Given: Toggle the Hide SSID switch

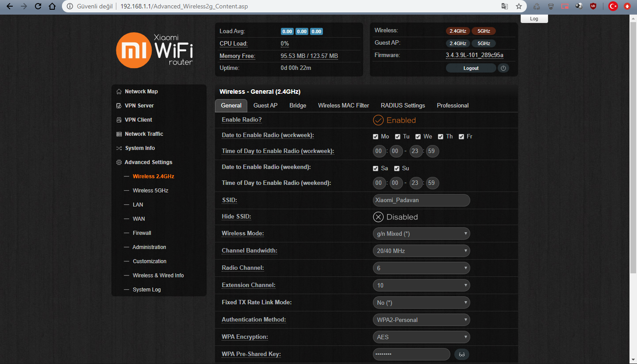Looking at the screenshot, I should (395, 217).
